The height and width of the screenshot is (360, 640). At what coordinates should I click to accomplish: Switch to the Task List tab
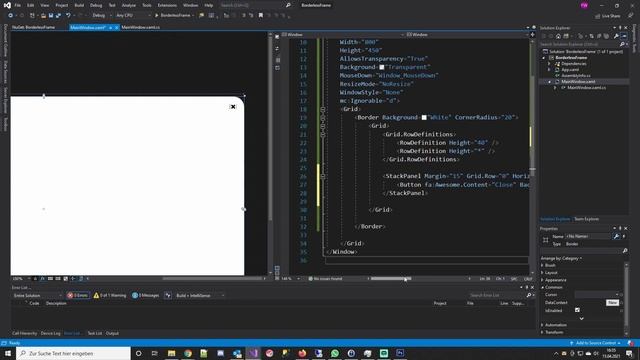tap(95, 333)
